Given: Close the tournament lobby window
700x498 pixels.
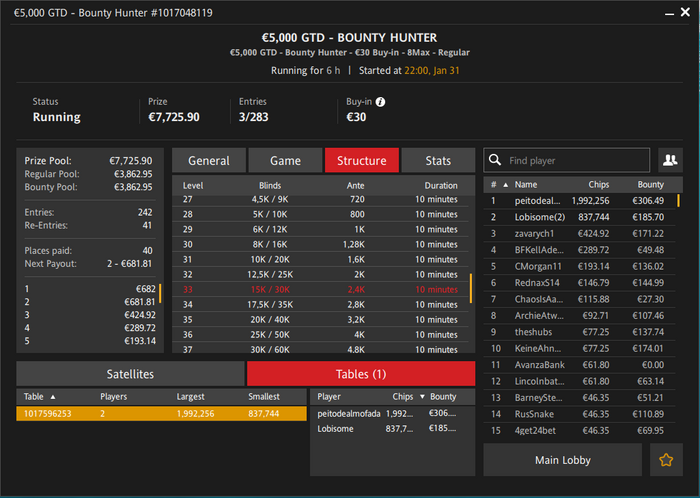Looking at the screenshot, I should (685, 12).
